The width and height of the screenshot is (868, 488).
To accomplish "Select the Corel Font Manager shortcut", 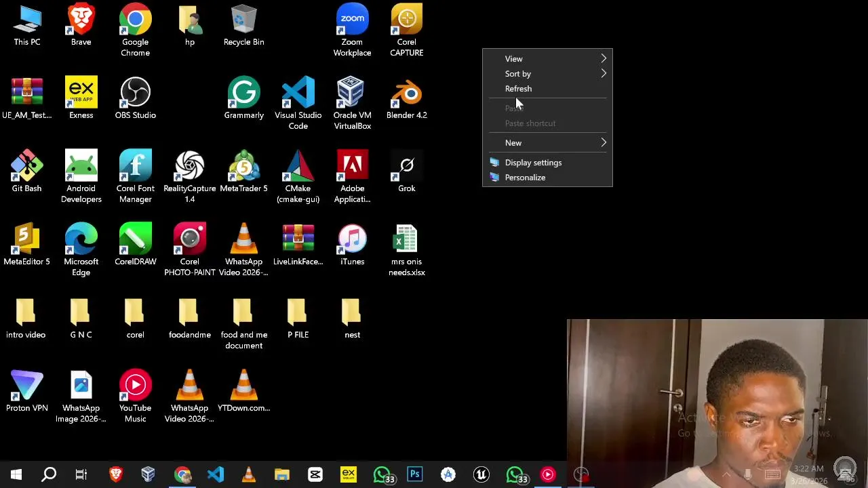I will pyautogui.click(x=136, y=177).
